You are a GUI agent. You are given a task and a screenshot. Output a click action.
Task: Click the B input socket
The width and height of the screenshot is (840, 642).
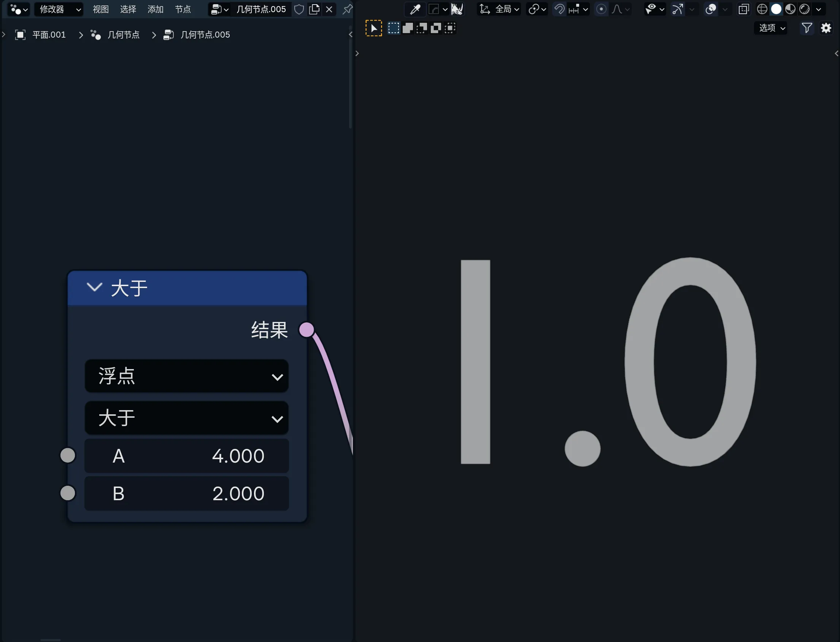(68, 493)
